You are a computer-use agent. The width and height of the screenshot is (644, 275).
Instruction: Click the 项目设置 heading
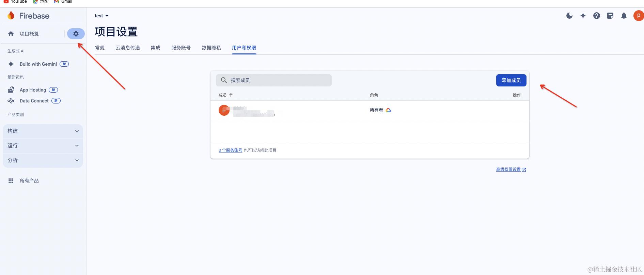pos(116,32)
